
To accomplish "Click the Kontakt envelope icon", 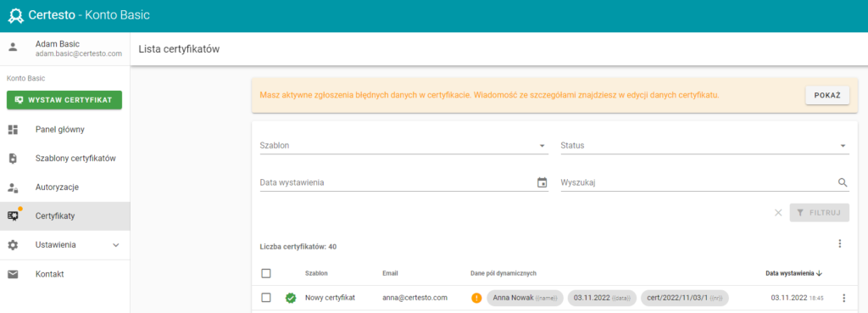I will tap(14, 274).
